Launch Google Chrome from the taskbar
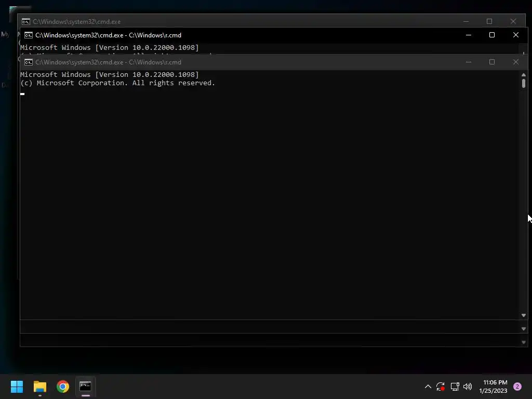Viewport: 532px width, 399px height. (63, 387)
